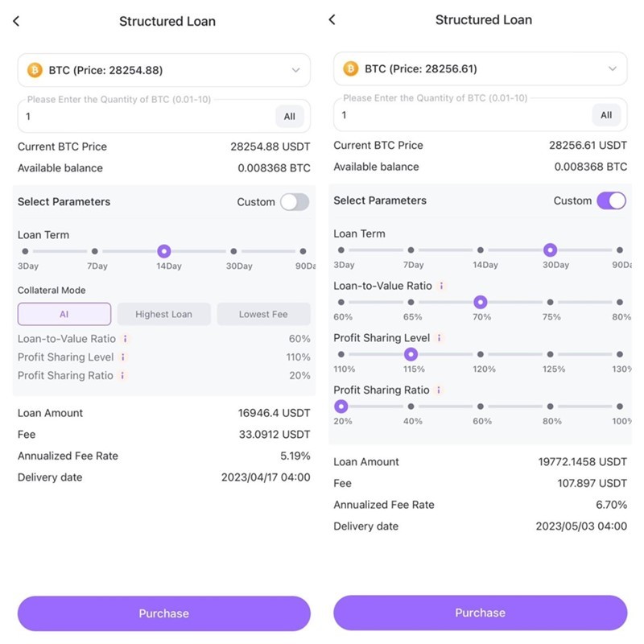Tap info icon beside left Profit Sharing Ratio
Screen dimensions: 644x644
coord(122,375)
